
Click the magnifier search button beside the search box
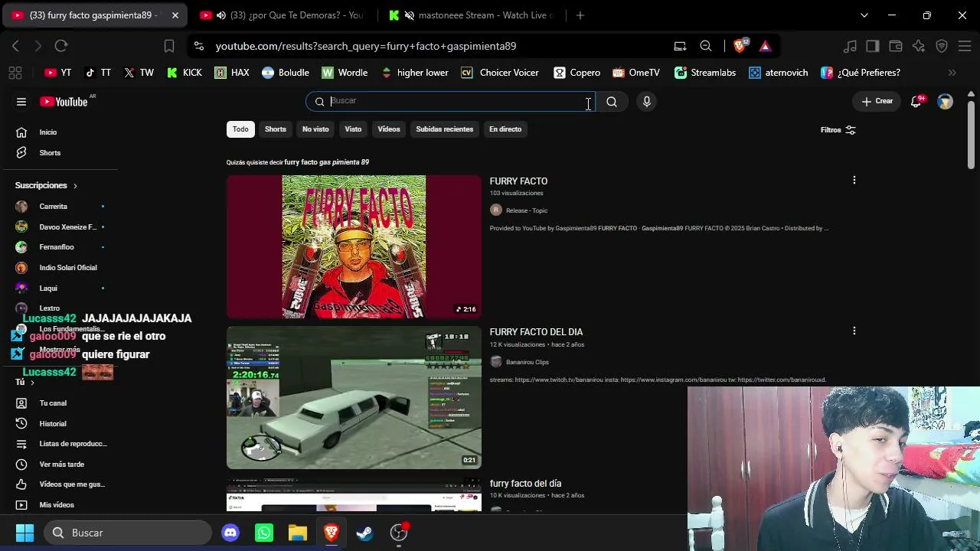point(612,102)
